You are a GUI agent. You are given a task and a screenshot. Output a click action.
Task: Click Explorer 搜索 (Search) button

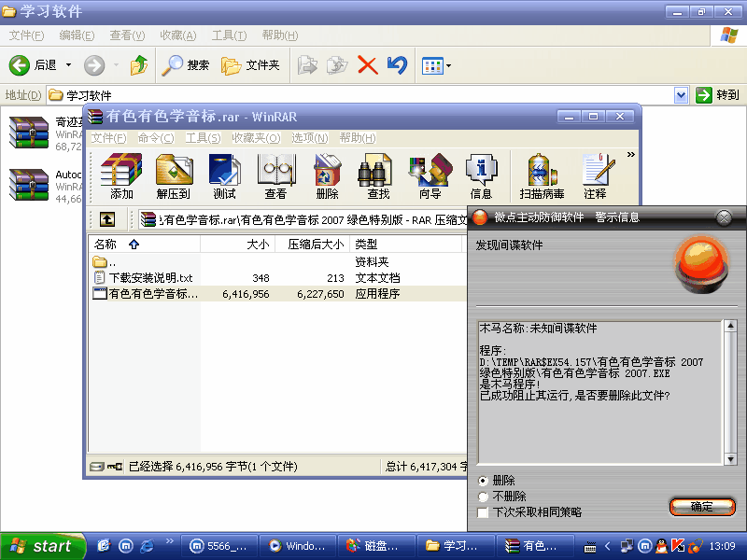click(x=185, y=65)
